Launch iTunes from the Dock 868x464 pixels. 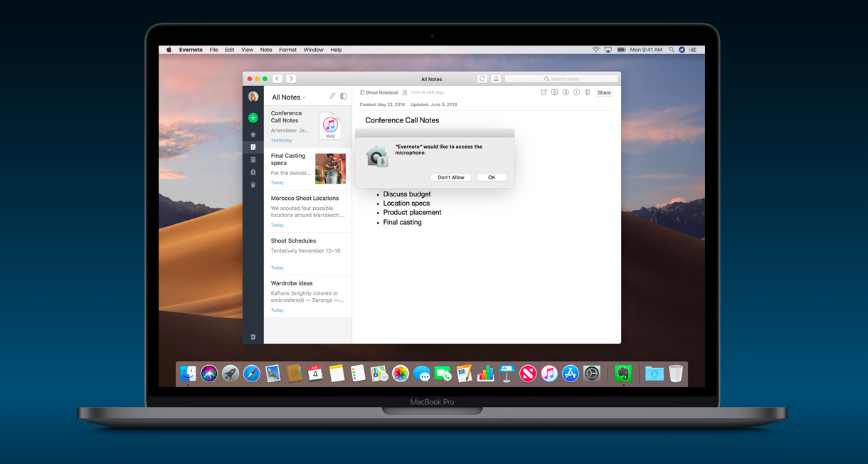[549, 373]
